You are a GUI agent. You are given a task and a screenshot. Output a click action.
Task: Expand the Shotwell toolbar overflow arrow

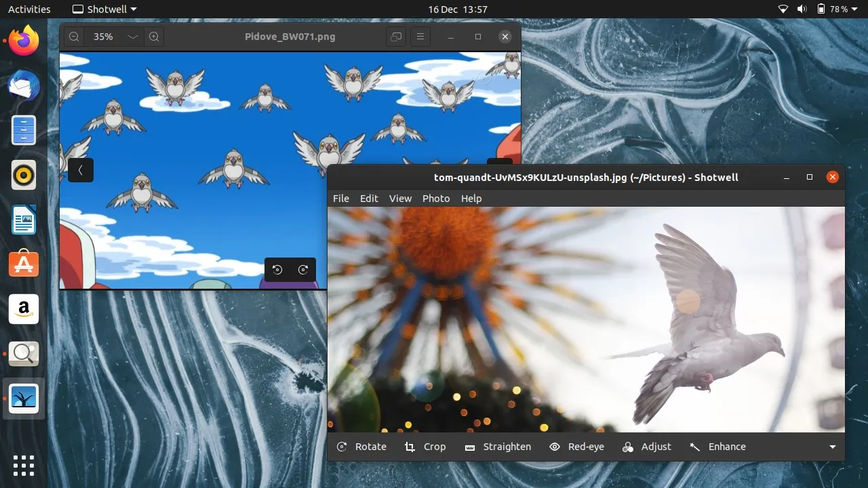pyautogui.click(x=832, y=447)
